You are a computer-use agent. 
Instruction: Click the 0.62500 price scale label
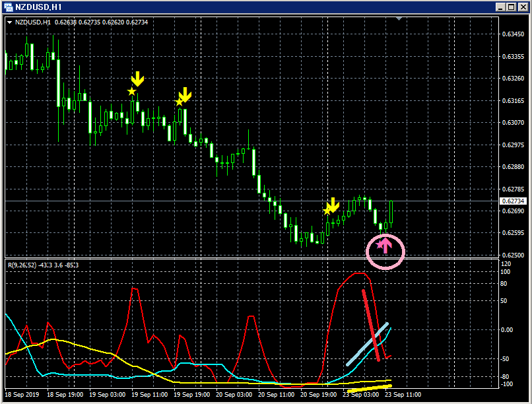tap(513, 255)
